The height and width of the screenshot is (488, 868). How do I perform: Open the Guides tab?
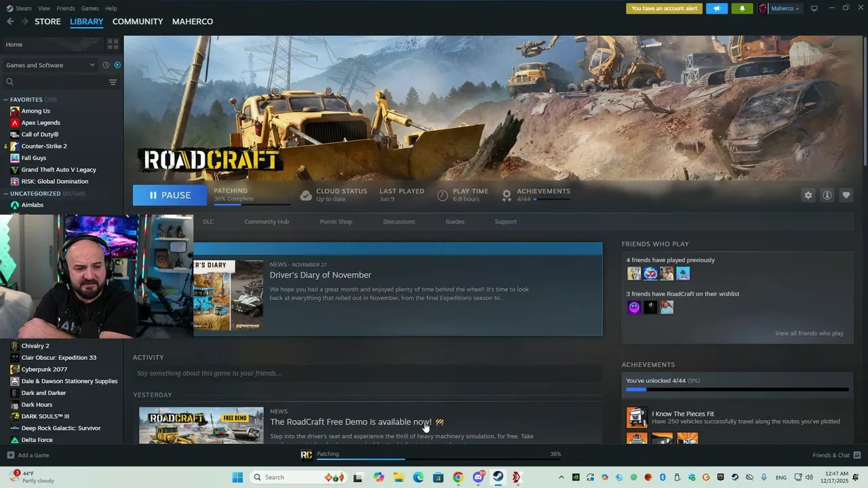455,222
